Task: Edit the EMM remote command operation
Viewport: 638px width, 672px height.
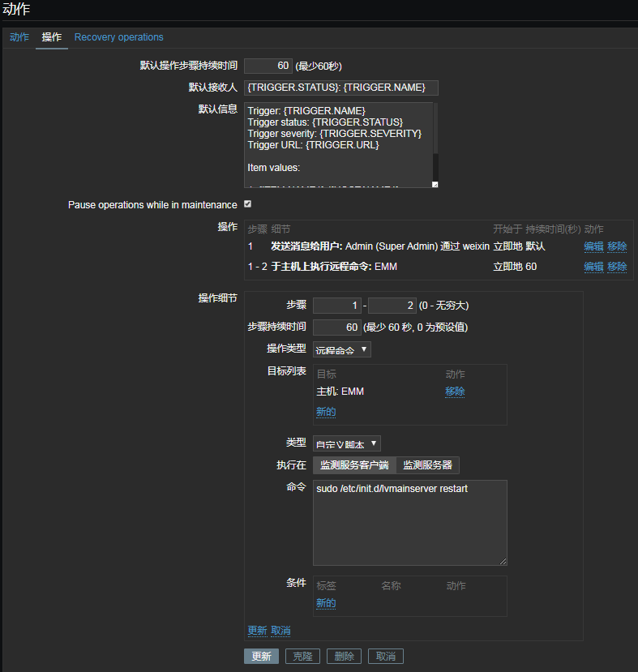Action: tap(593, 267)
